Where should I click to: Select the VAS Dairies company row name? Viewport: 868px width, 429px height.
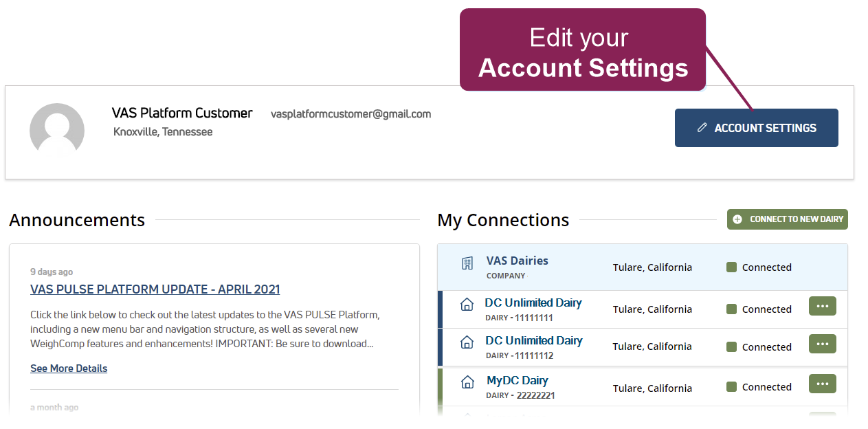tap(517, 261)
